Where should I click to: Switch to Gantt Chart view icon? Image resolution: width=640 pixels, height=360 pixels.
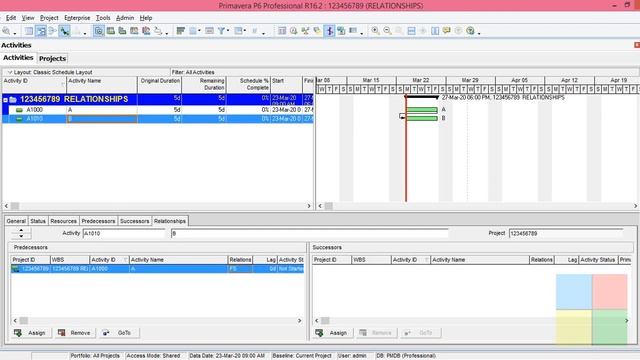[41, 31]
